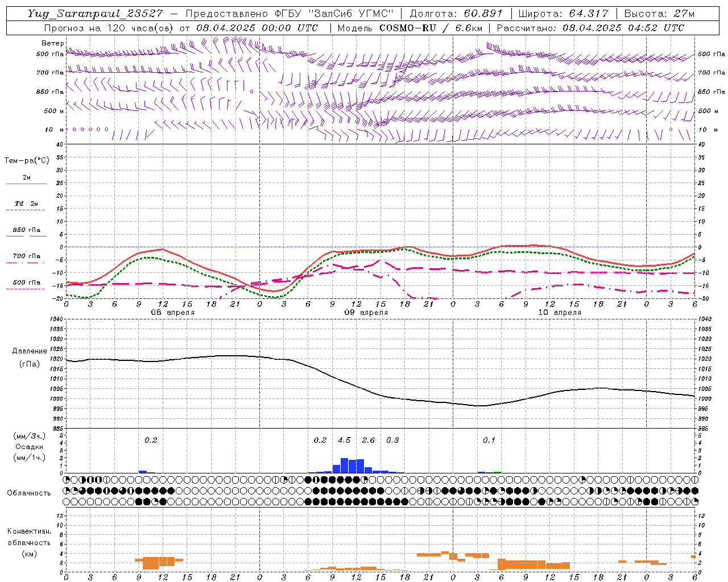The image size is (728, 582).
Task: Click the Тем-ра(°C) panel label
Action: [27, 161]
